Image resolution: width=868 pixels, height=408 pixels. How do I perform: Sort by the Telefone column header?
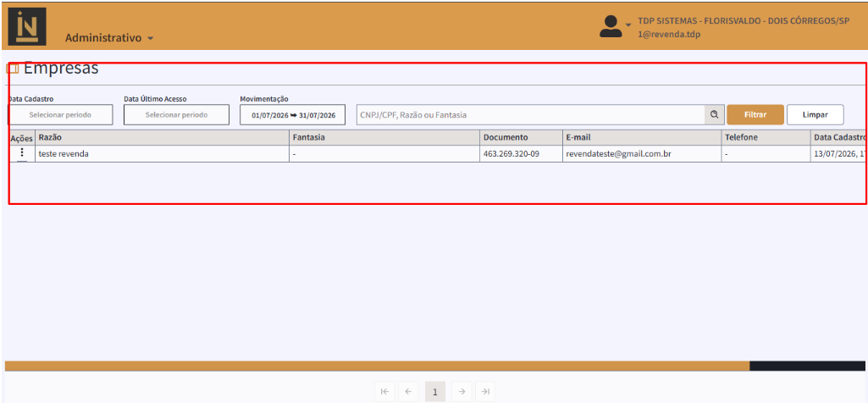[766, 137]
